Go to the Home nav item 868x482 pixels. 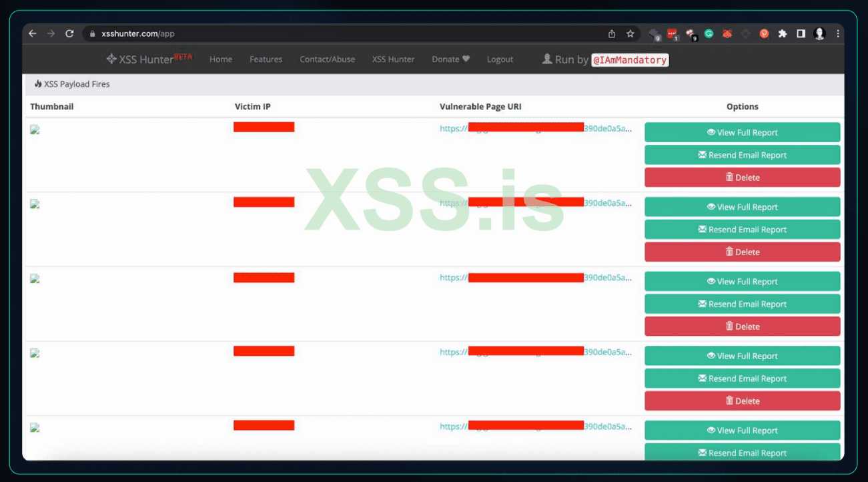coord(221,59)
